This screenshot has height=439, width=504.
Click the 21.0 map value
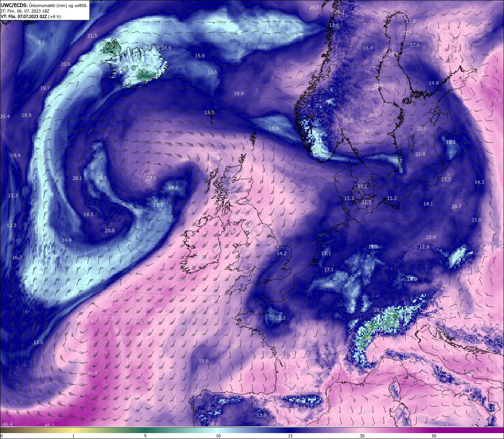[411, 21]
